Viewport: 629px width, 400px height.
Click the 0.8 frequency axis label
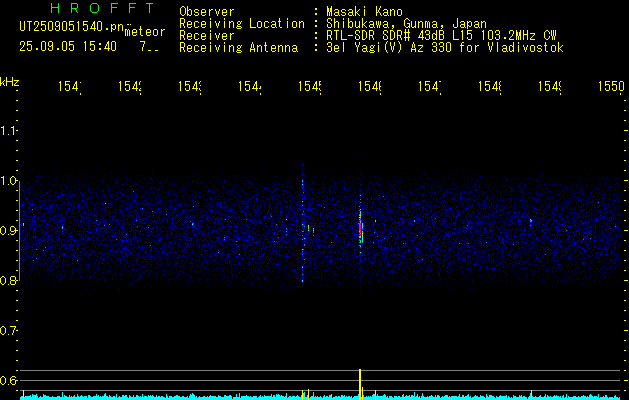(x=8, y=280)
